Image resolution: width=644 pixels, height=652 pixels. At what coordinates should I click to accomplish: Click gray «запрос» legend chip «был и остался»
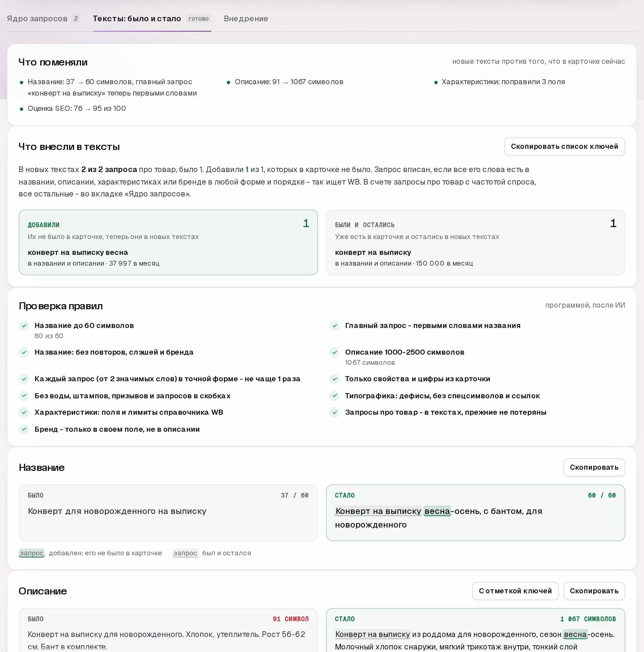coord(185,553)
